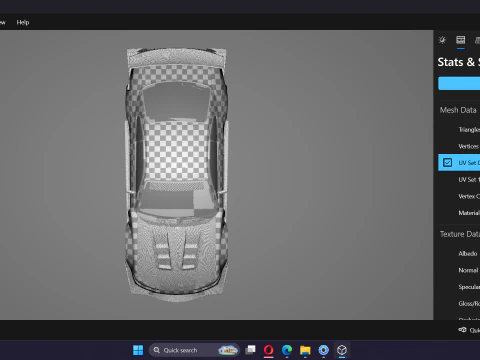Screen dimensions: 480x360
Task: Select the Stats & Shading panel tab icon
Action: coord(461,40)
